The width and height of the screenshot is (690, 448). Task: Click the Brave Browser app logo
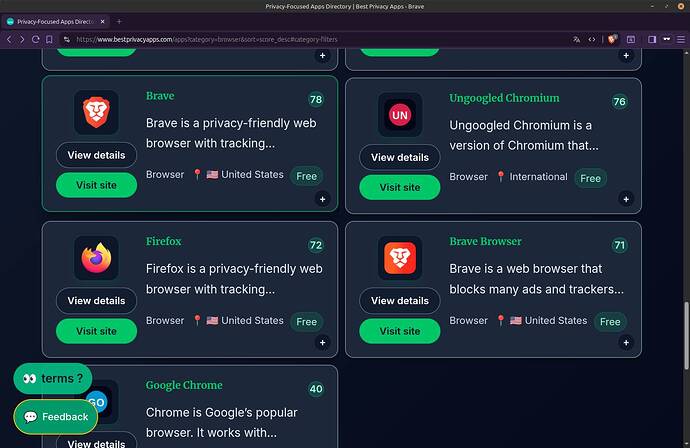coord(400,258)
